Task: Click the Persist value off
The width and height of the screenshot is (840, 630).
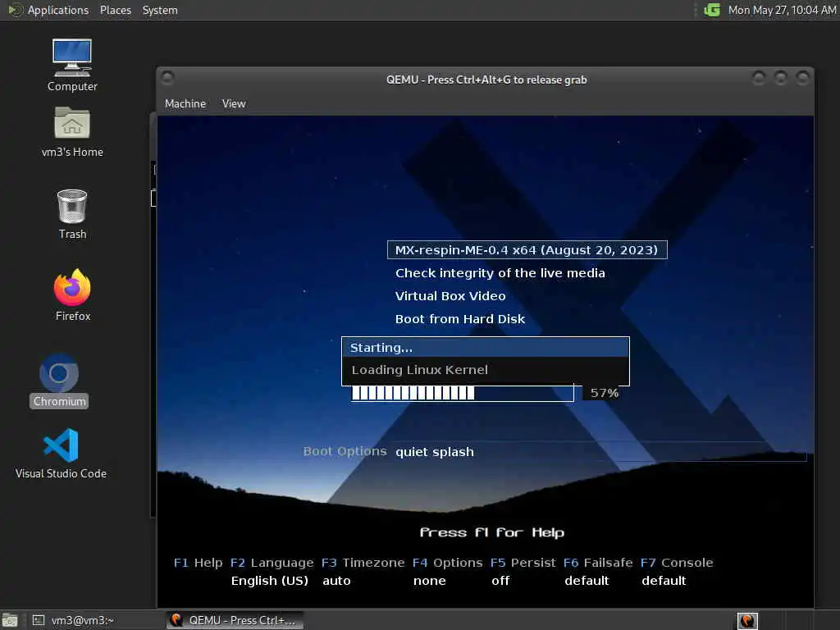Action: [500, 581]
